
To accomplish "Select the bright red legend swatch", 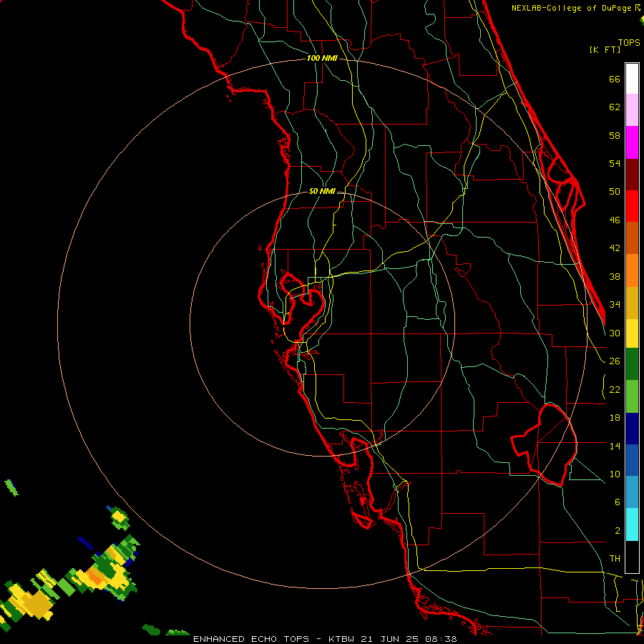I will (x=632, y=206).
